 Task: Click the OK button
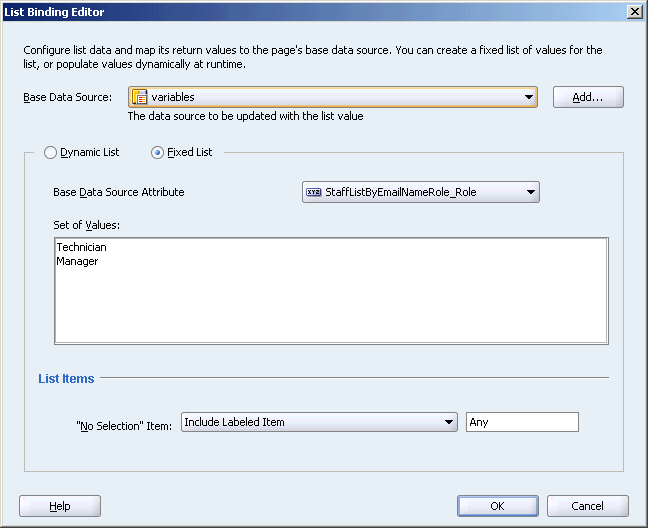(498, 506)
